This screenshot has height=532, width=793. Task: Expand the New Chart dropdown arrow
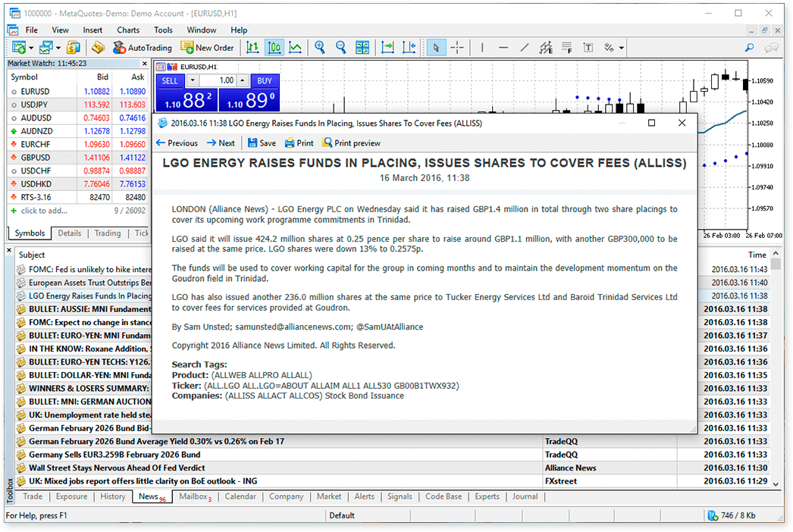[31, 48]
